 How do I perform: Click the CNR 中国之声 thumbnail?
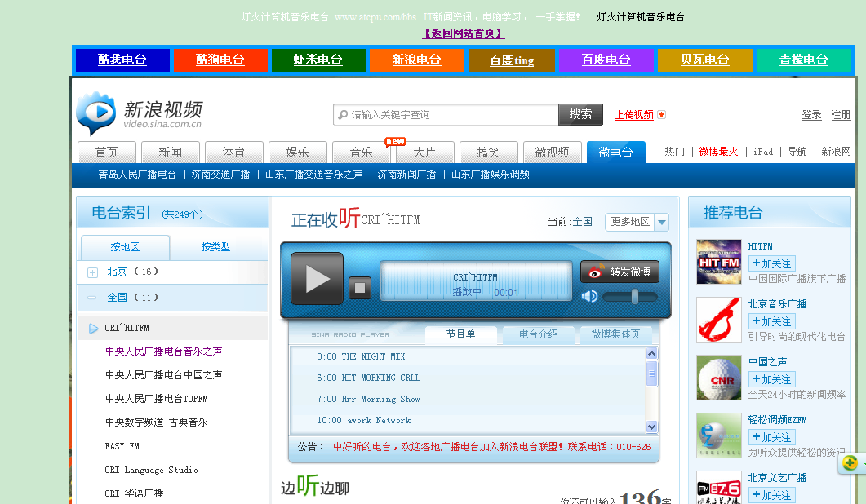pyautogui.click(x=718, y=378)
